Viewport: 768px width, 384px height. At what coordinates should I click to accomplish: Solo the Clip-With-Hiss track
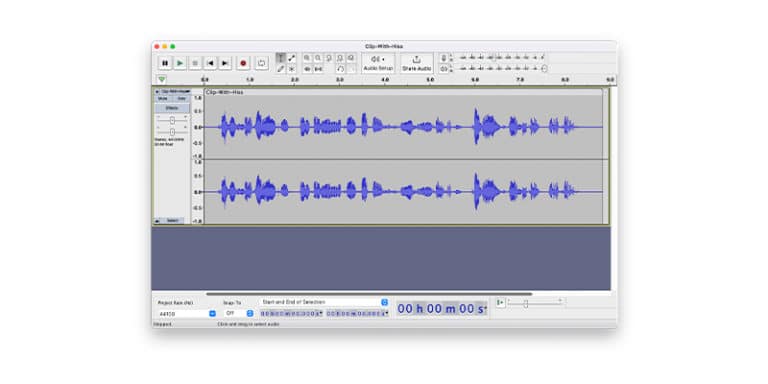(x=181, y=98)
